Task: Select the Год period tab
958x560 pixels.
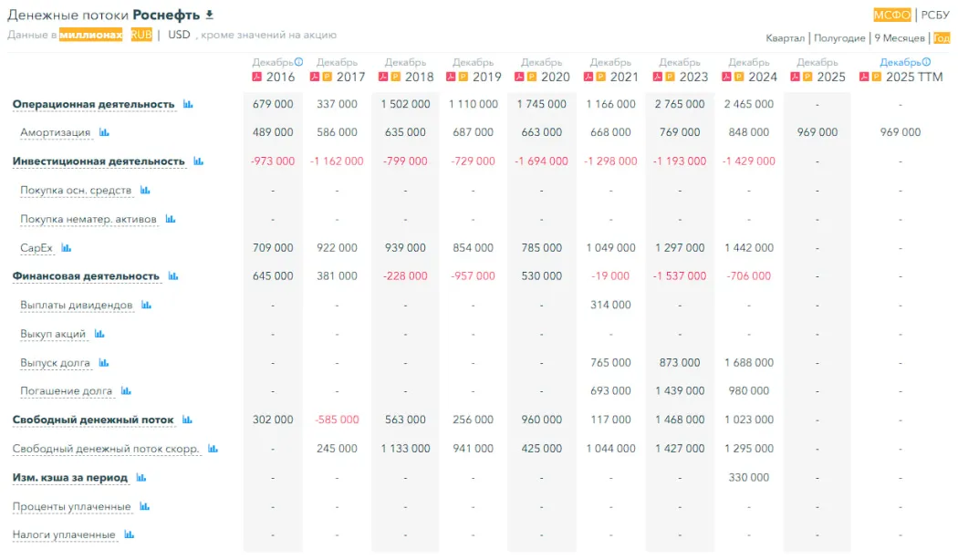Action: [942, 38]
